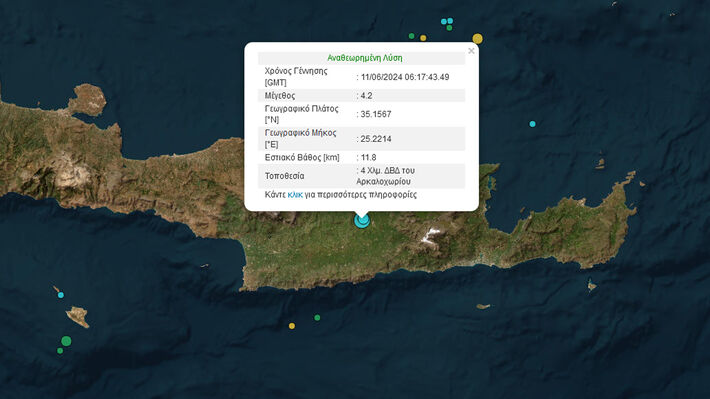Close the earthquake info popup
This screenshot has height=399, width=710.
tap(471, 51)
